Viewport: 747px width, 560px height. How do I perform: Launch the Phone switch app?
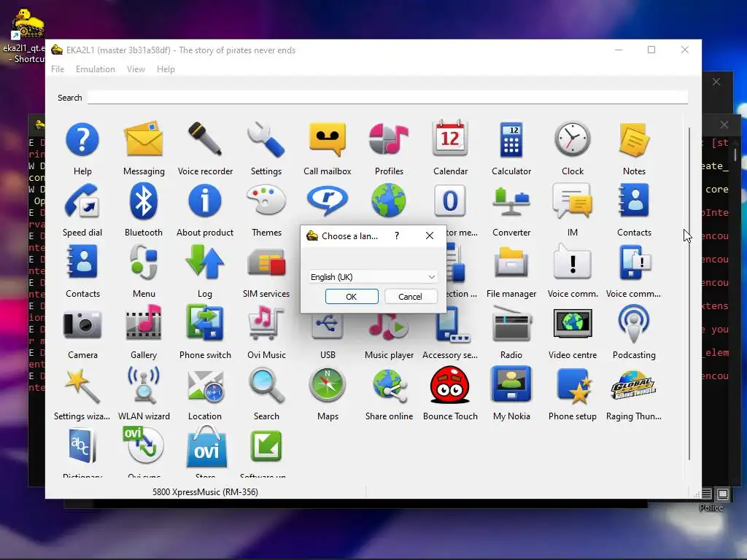pyautogui.click(x=205, y=323)
